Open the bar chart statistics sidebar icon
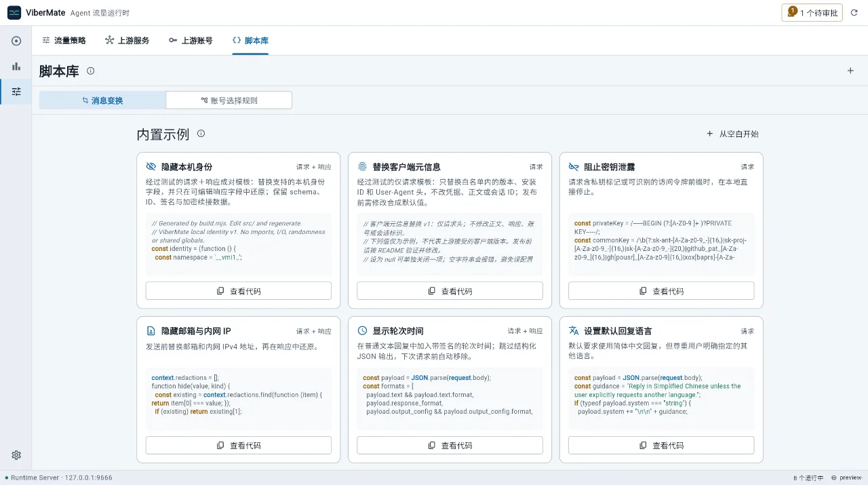 point(16,66)
